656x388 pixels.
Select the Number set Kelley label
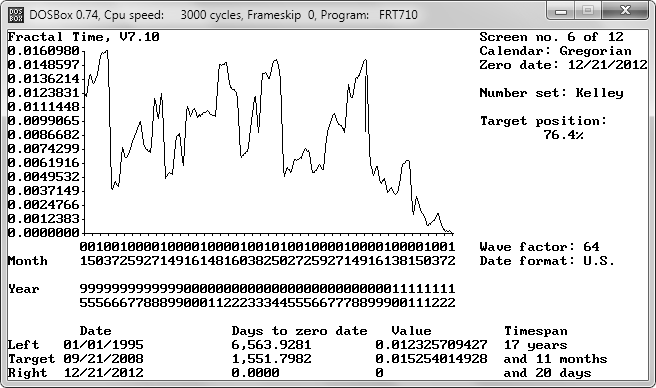click(551, 93)
